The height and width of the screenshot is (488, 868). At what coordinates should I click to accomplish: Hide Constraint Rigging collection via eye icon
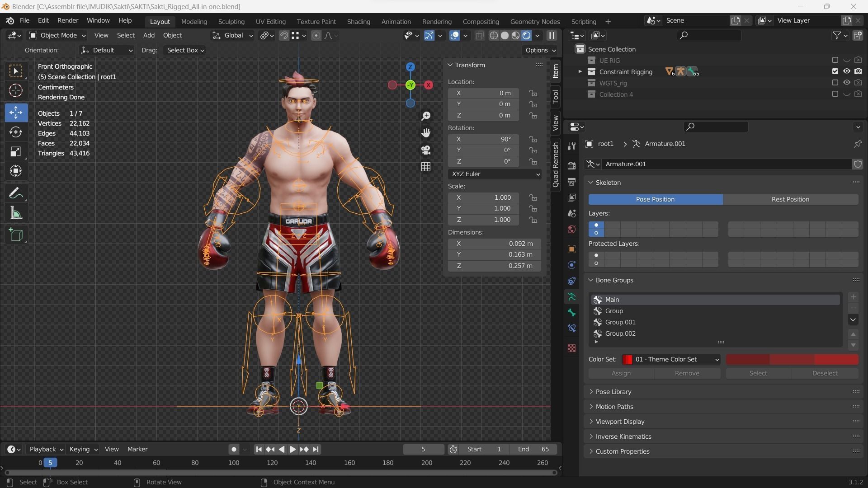[x=846, y=71]
